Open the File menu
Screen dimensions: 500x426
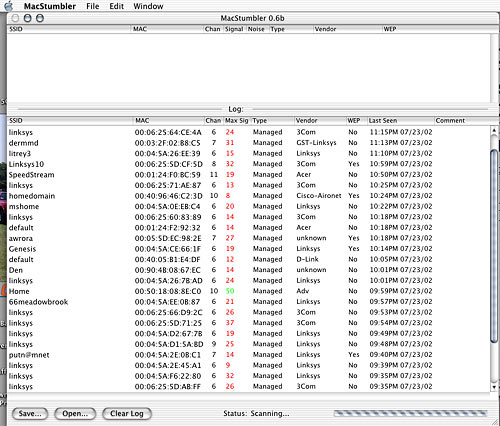tap(92, 6)
